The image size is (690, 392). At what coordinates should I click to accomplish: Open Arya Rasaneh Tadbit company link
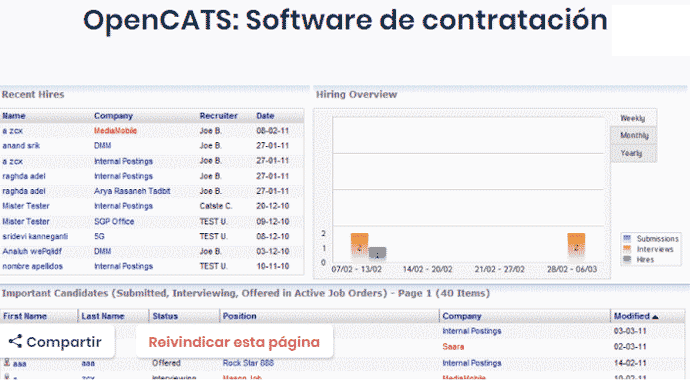[132, 191]
